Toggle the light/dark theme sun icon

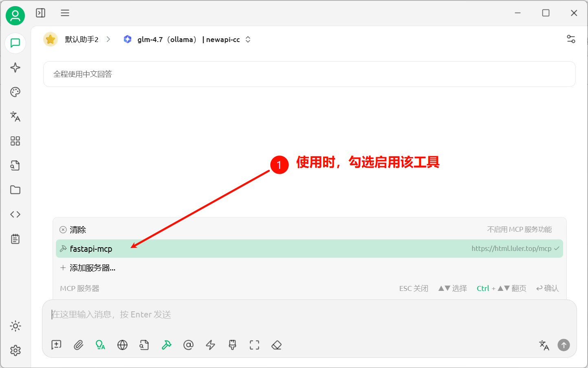pyautogui.click(x=15, y=326)
